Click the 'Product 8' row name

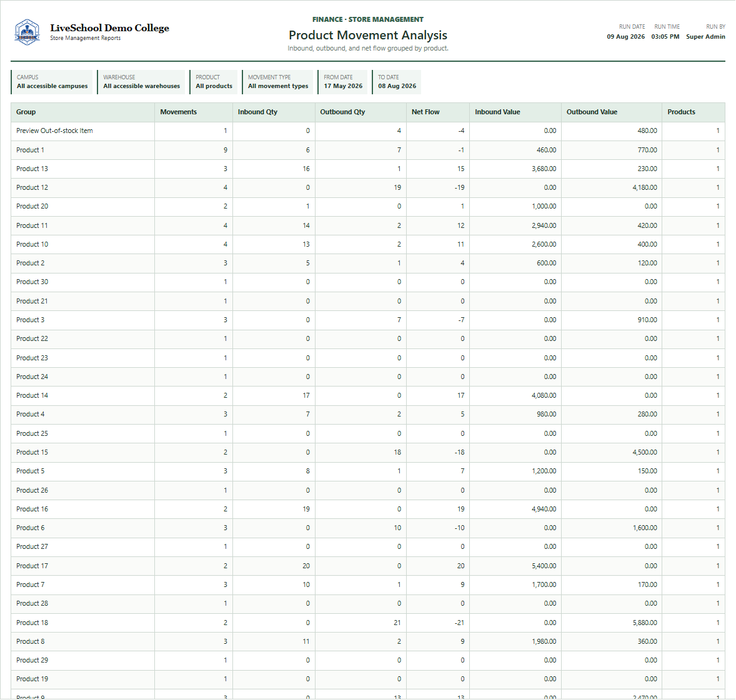pos(31,641)
